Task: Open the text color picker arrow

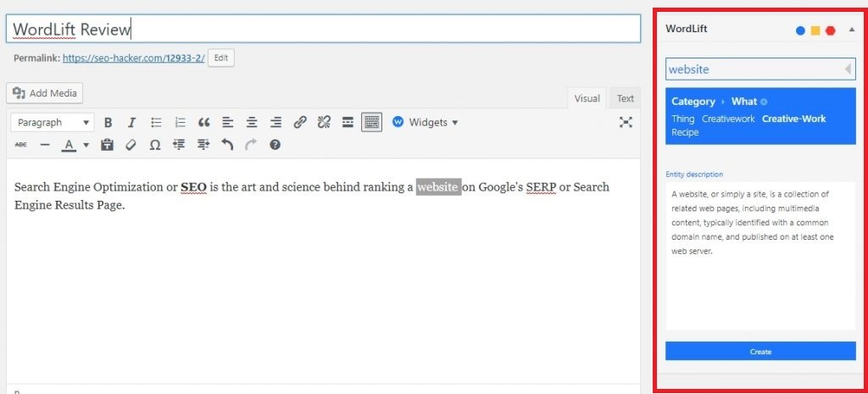Action: (86, 145)
